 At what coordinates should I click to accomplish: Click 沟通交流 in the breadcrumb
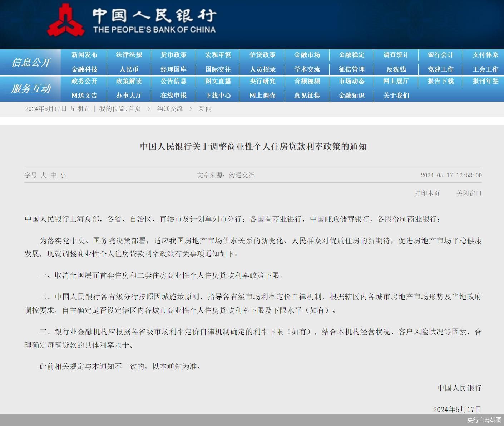point(170,109)
